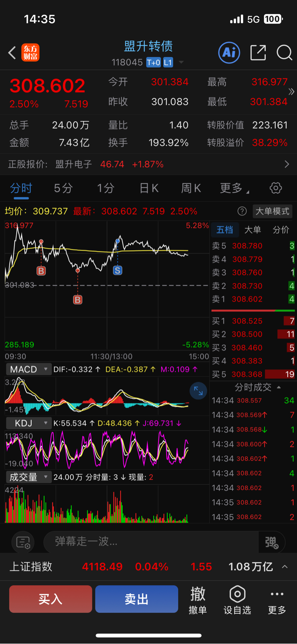Tap the 东方财富 logo icon
Viewport: 297px width, 644px height.
[30, 53]
